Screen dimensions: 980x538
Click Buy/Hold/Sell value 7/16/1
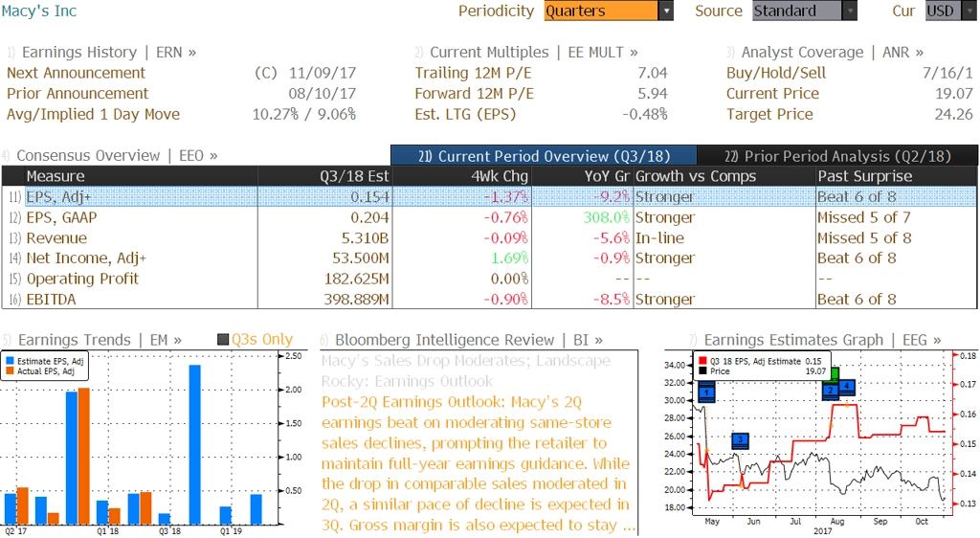pyautogui.click(x=947, y=73)
